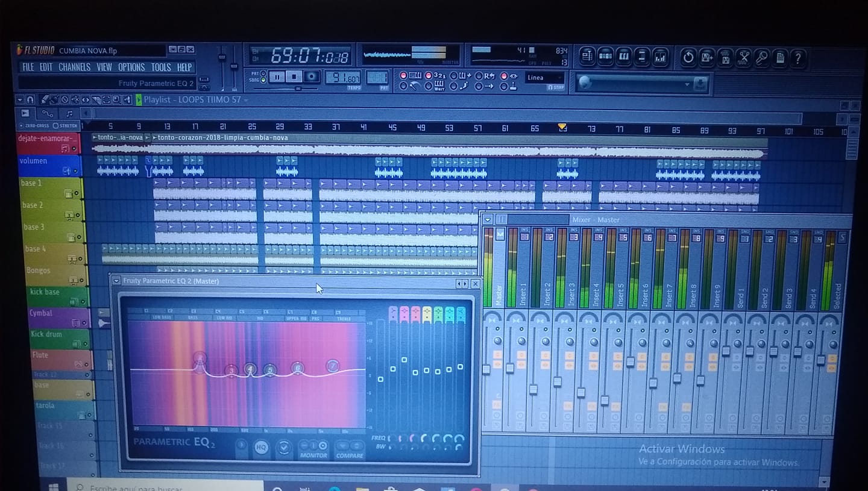Open the audio editor scissors icon

point(744,57)
